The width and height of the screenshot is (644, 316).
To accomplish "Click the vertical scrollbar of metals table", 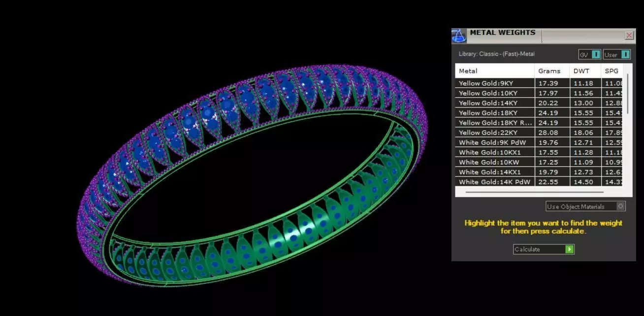I will pyautogui.click(x=627, y=94).
